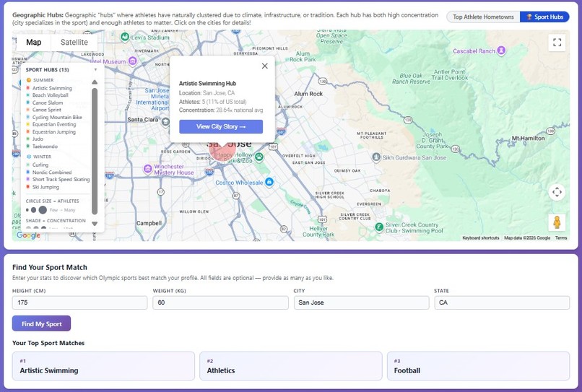This screenshot has width=582, height=392.
Task: Click the State input field
Action: click(x=502, y=302)
